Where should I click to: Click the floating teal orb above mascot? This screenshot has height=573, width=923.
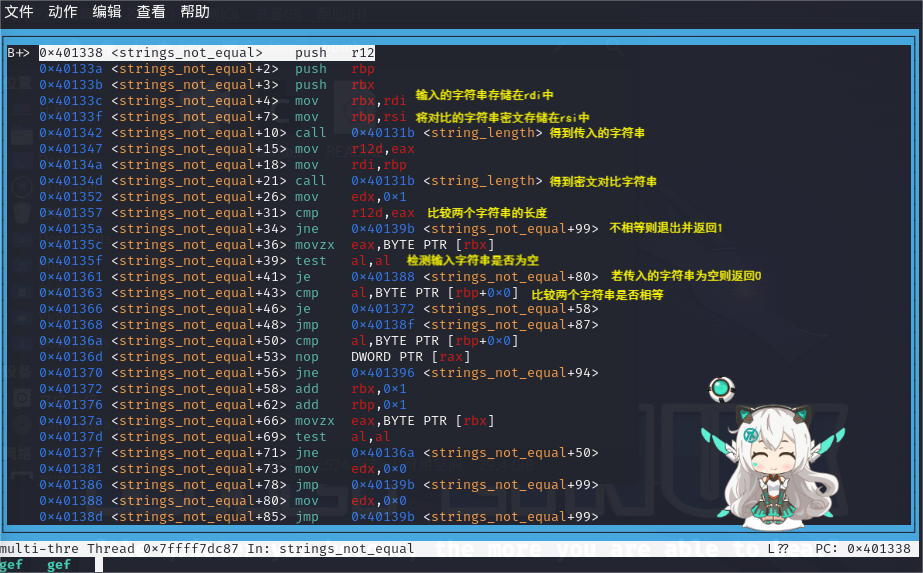click(x=720, y=389)
